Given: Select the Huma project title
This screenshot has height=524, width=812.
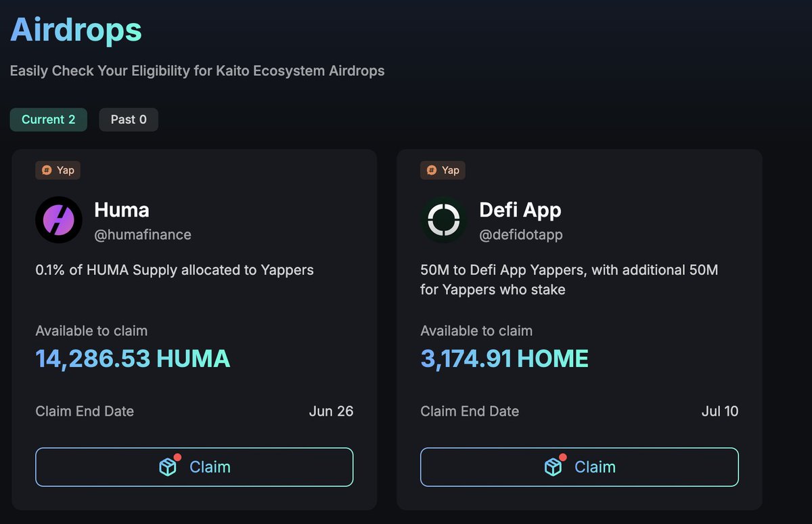Looking at the screenshot, I should click(x=122, y=210).
